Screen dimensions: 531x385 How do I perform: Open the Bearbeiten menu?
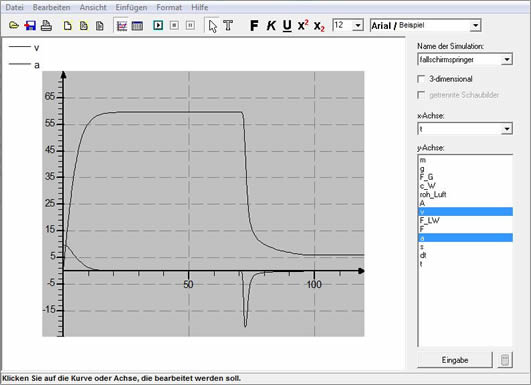[51, 7]
